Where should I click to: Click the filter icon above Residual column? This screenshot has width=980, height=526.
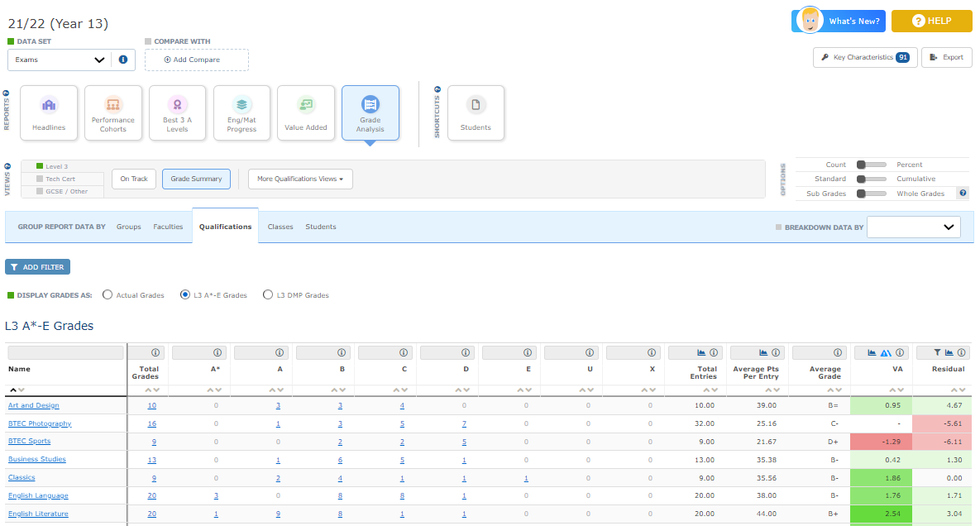click(x=938, y=352)
